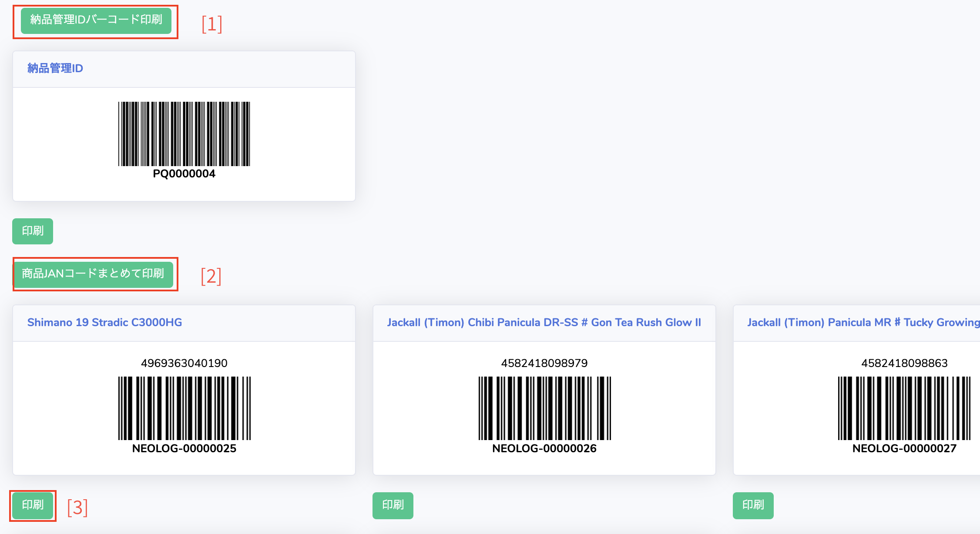Click the PQ0000004 barcode image
The width and height of the screenshot is (980, 534).
click(x=184, y=134)
